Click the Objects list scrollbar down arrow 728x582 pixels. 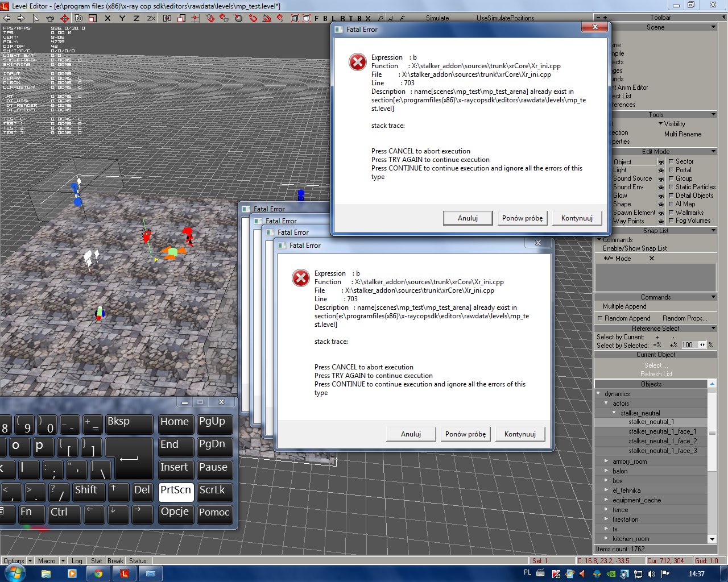coord(712,539)
